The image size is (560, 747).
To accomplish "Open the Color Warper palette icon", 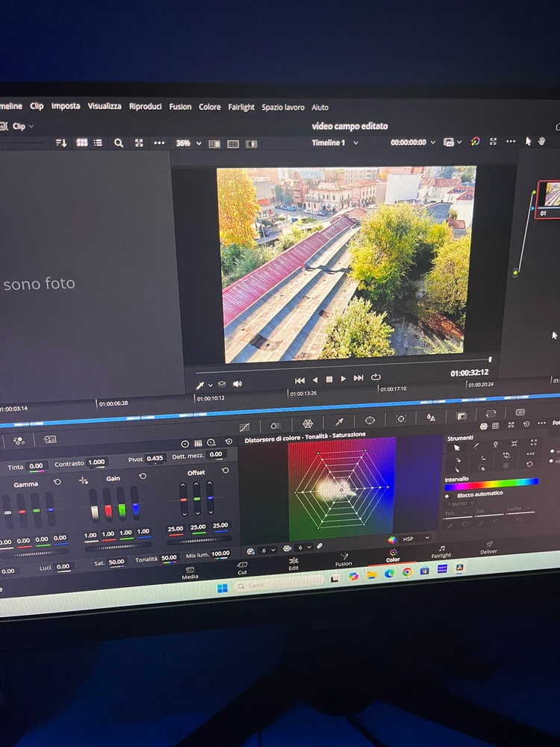I will point(308,424).
